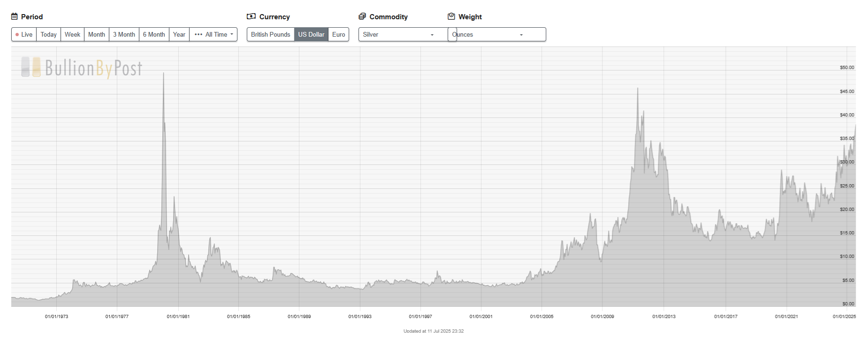The height and width of the screenshot is (343, 868).
Task: Click the $45.00 price axis label
Action: (847, 92)
